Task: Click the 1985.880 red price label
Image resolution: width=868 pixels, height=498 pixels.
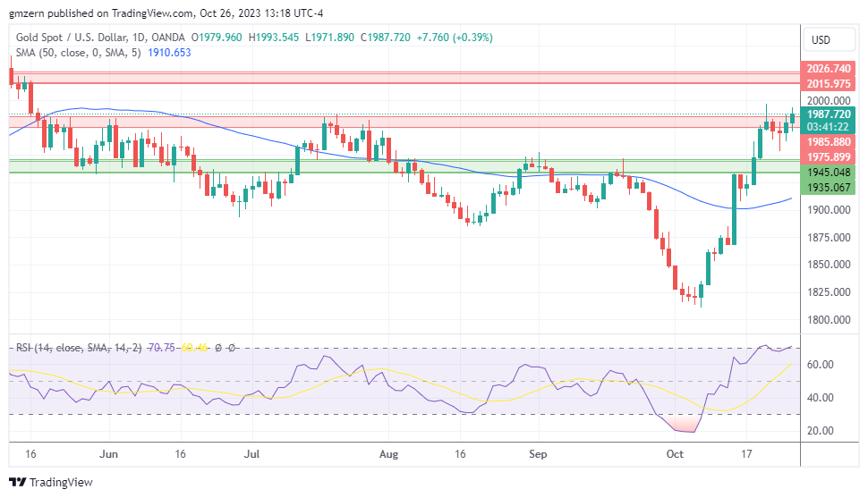Action: click(x=828, y=142)
